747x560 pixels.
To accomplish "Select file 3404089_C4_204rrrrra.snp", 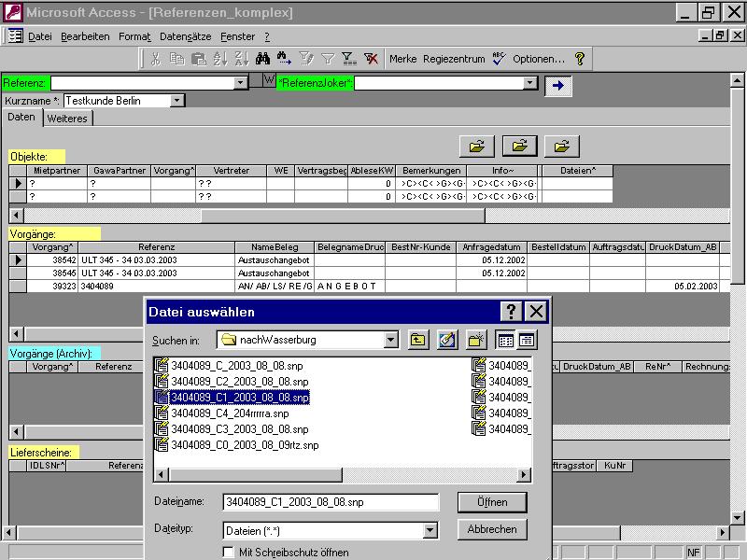I will coord(230,413).
